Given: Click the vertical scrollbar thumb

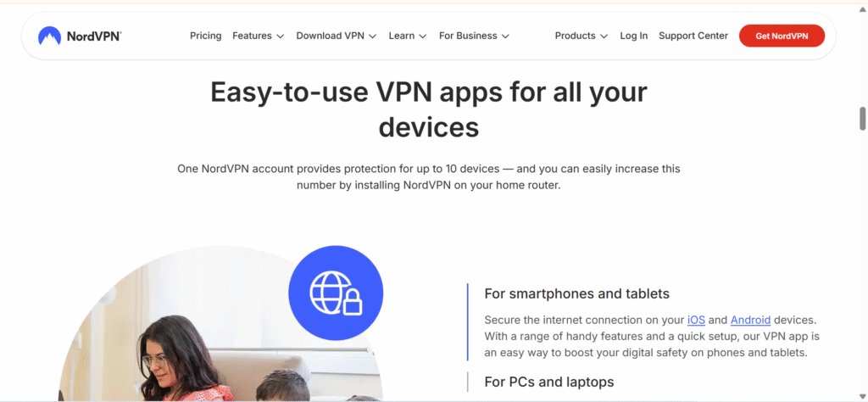Looking at the screenshot, I should tap(862, 119).
